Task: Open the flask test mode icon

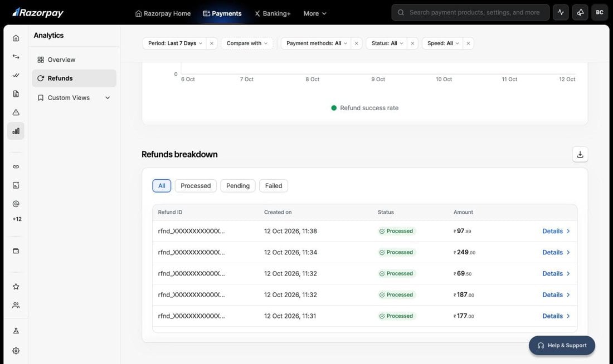Action: point(16,331)
